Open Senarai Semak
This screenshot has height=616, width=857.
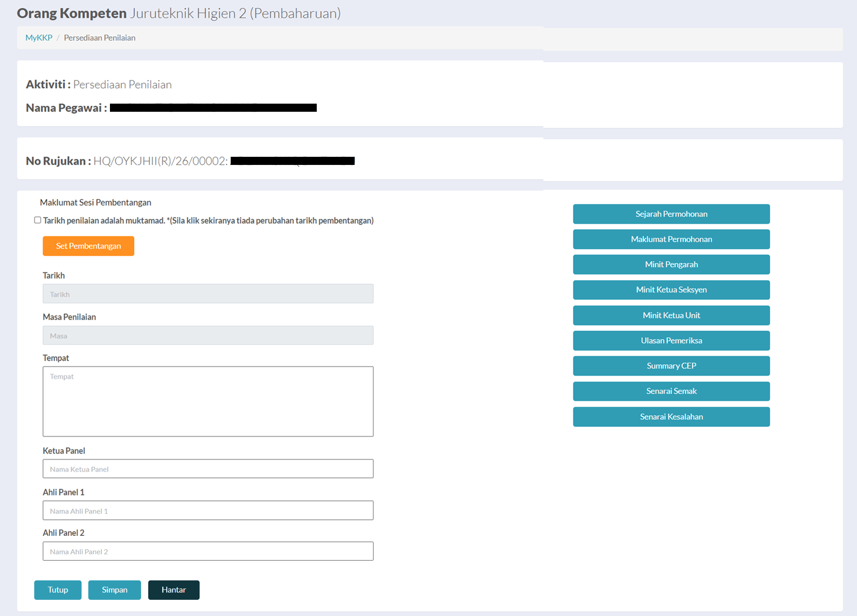671,391
